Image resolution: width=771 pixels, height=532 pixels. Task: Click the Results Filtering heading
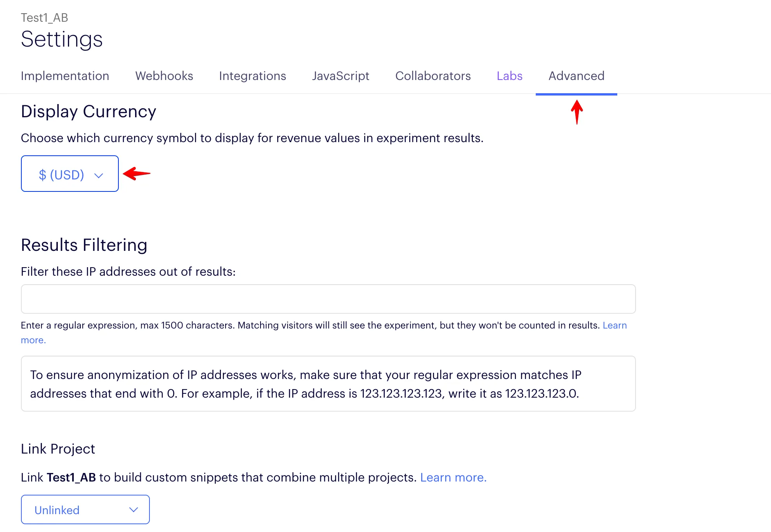(84, 245)
